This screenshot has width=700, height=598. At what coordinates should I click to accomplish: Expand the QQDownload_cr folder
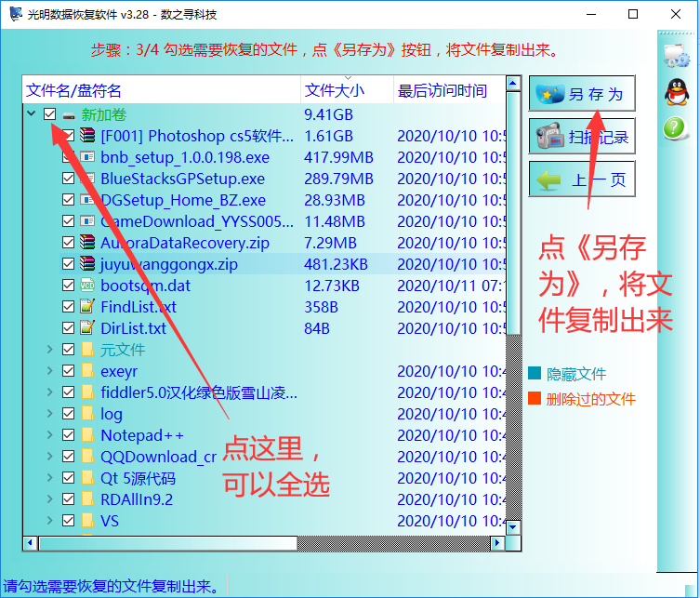pos(50,457)
